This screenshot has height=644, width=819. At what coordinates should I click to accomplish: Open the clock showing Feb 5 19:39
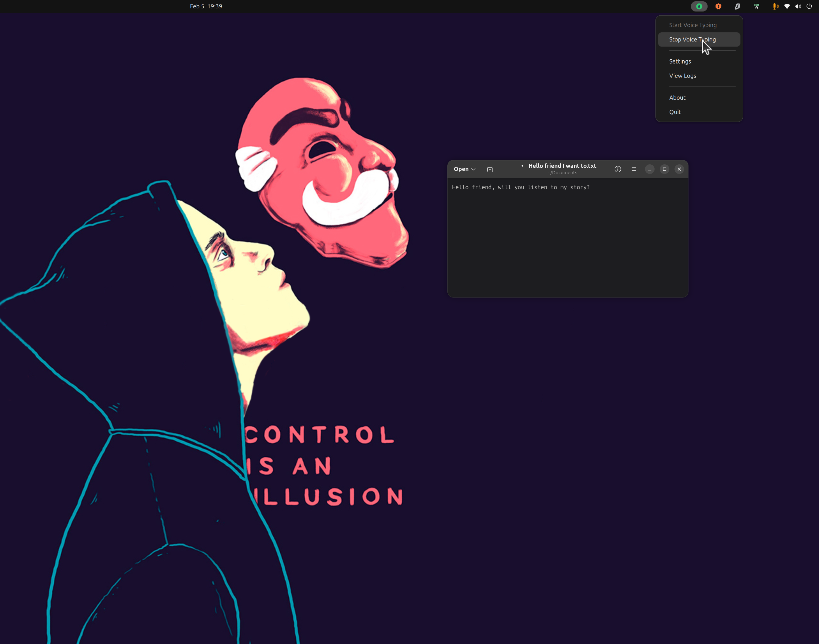[206, 6]
